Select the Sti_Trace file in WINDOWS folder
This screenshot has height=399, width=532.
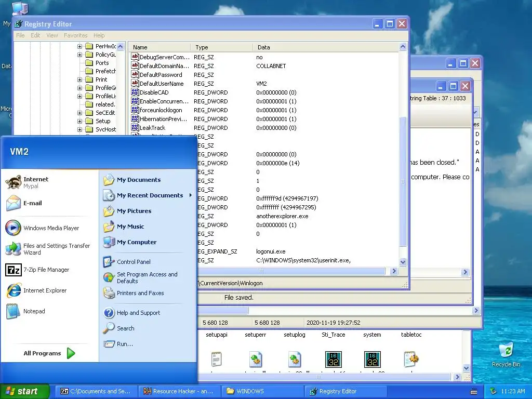pyautogui.click(x=333, y=335)
